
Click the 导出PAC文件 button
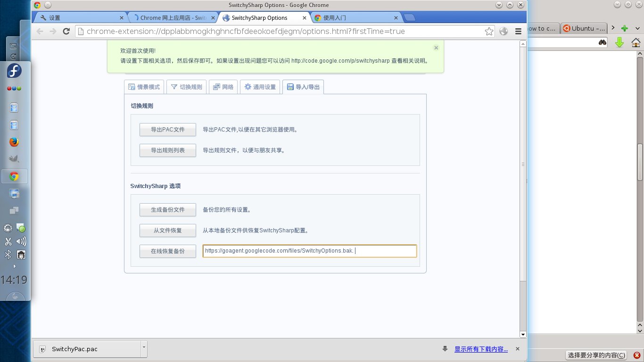[168, 130]
